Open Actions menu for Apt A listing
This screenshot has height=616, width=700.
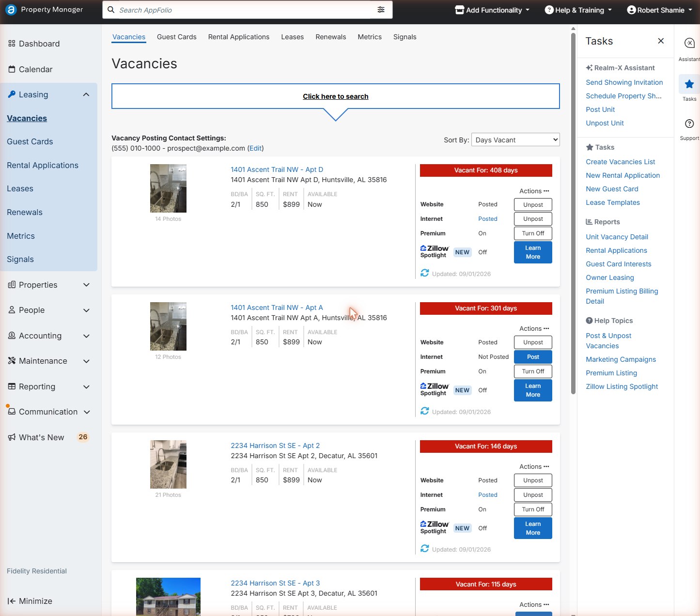pos(534,328)
